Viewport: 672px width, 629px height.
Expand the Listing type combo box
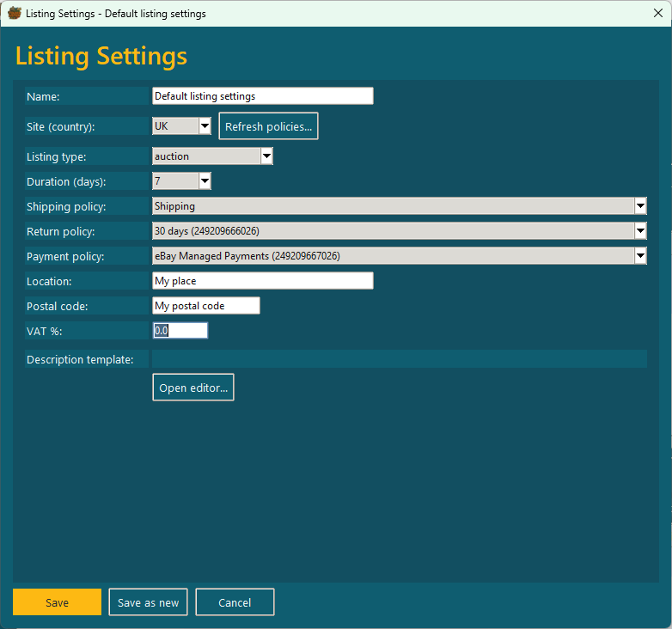[x=266, y=156]
